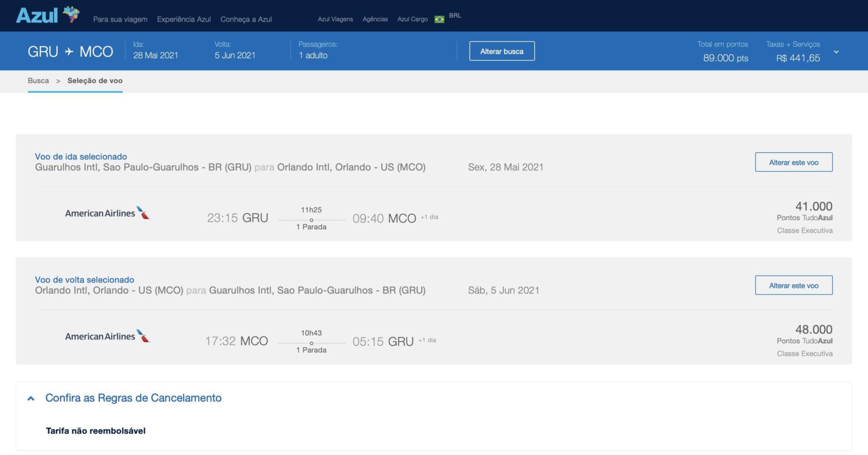Open the Azul logo homepage
The width and height of the screenshot is (868, 455).
click(x=47, y=15)
